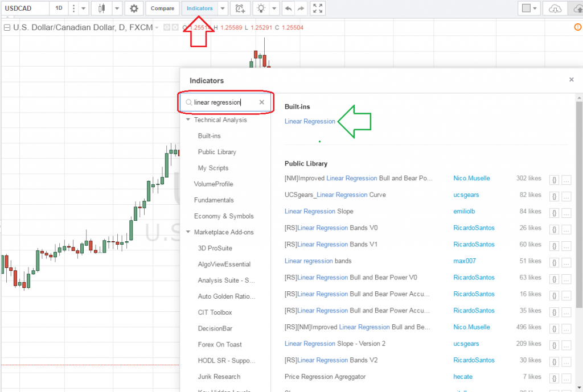The image size is (583, 392).
Task: Click the cloud save chart icon
Action: coord(555,8)
